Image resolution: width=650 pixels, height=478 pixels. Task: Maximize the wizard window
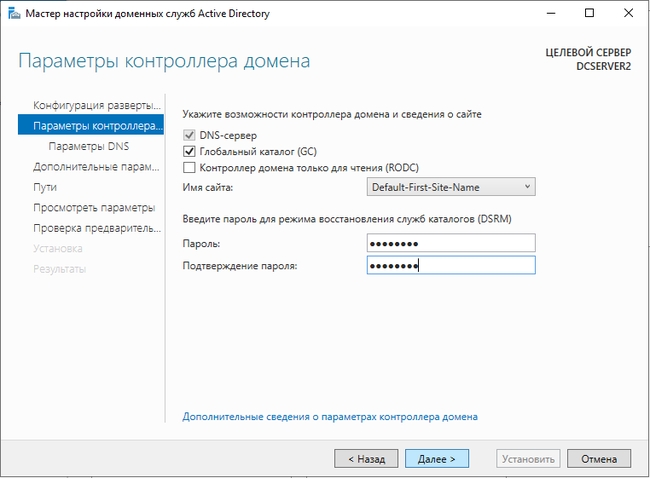[x=590, y=15]
